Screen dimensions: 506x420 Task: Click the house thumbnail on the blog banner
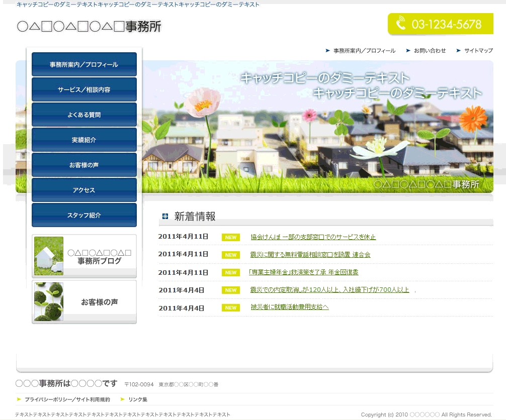(49, 256)
